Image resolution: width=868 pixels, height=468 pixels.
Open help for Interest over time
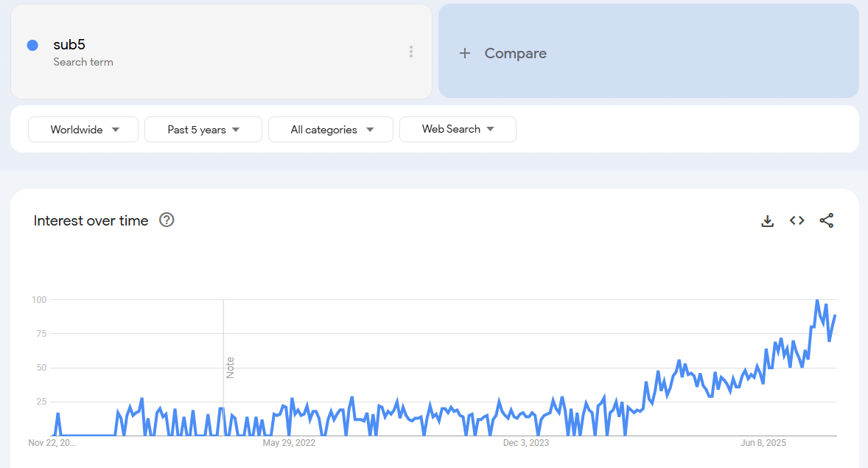(167, 220)
